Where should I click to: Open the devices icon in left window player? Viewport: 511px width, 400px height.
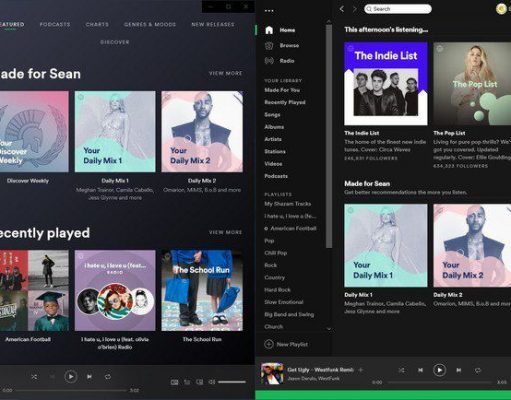point(199,382)
